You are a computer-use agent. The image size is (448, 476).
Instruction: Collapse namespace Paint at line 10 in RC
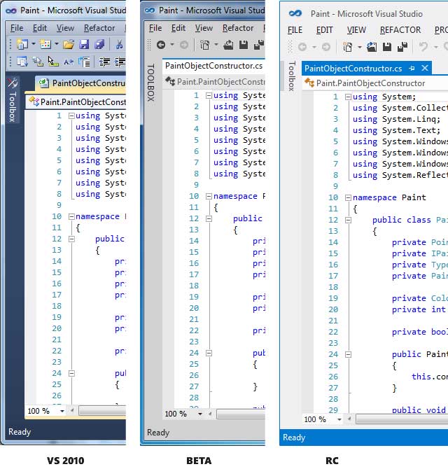[348, 197]
